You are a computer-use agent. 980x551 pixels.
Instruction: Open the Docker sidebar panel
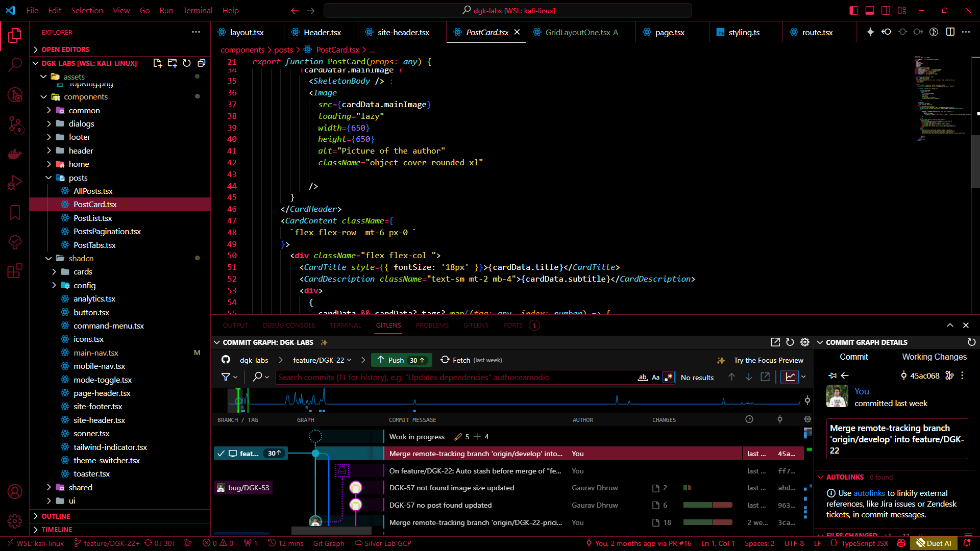(x=15, y=154)
